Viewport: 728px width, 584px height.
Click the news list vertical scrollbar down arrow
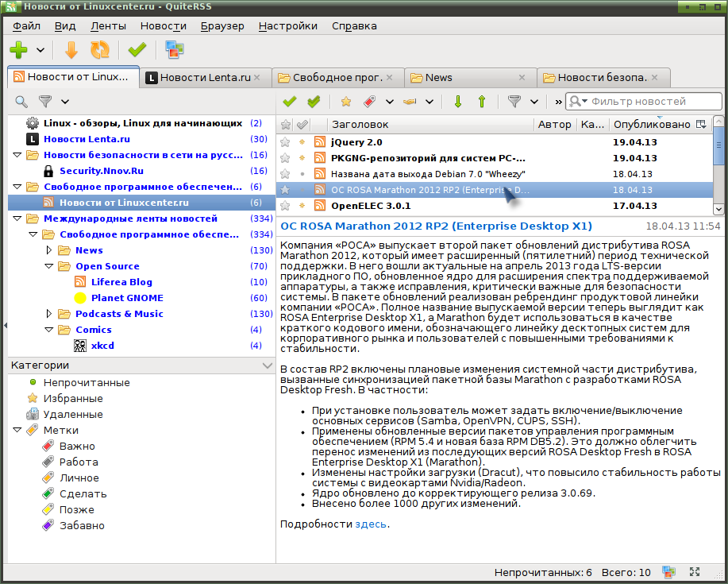coord(718,209)
